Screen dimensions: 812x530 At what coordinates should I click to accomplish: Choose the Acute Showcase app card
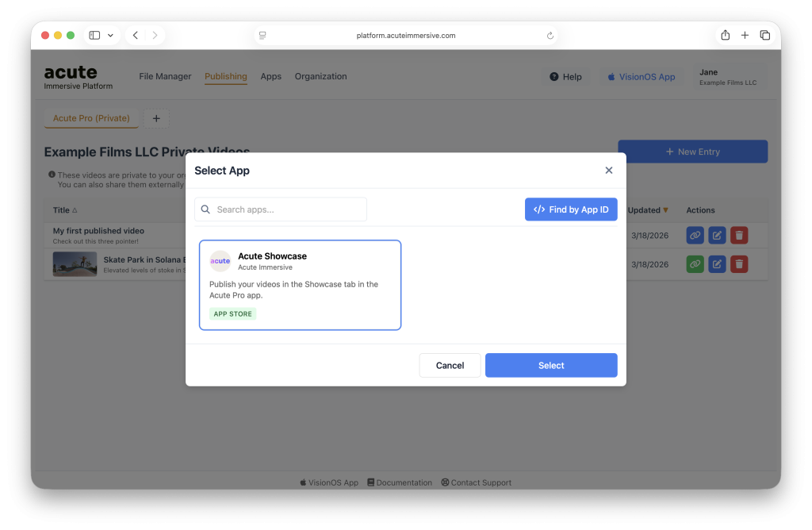(x=300, y=284)
